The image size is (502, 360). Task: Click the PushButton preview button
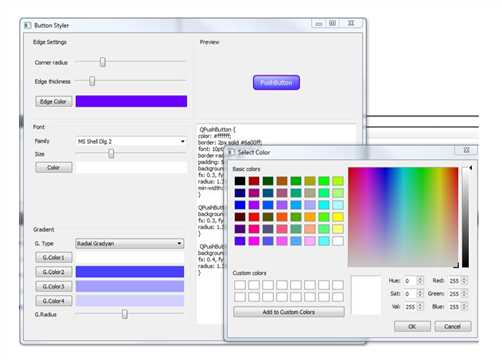click(276, 82)
